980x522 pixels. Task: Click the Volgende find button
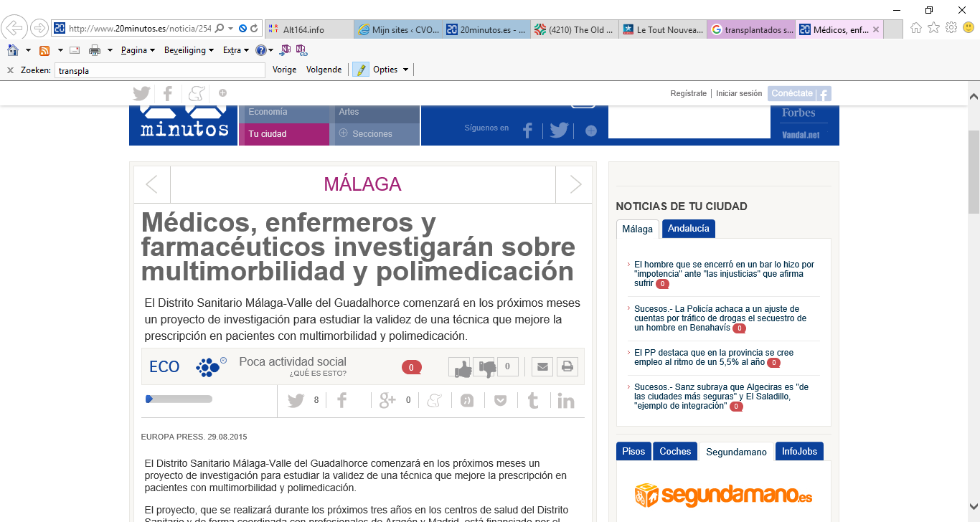click(324, 70)
